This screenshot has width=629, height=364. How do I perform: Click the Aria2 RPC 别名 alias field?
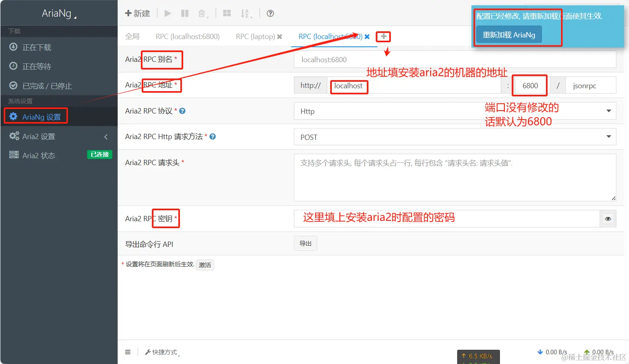tap(455, 59)
